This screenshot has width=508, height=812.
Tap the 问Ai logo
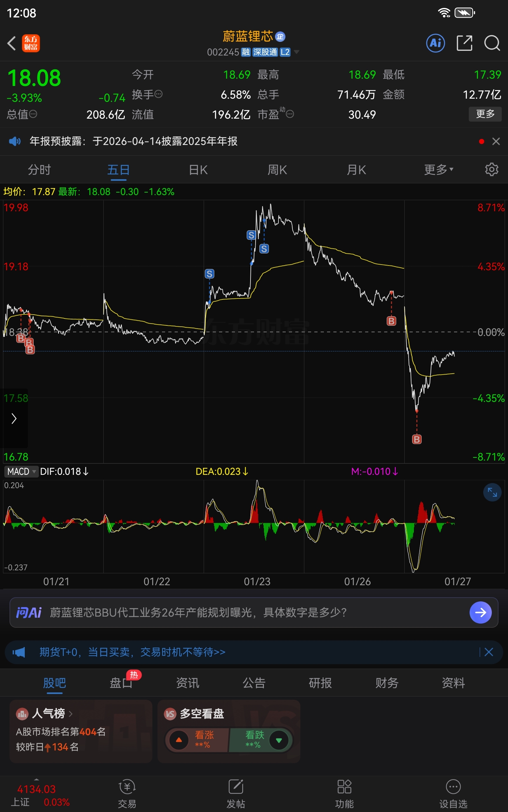click(29, 612)
